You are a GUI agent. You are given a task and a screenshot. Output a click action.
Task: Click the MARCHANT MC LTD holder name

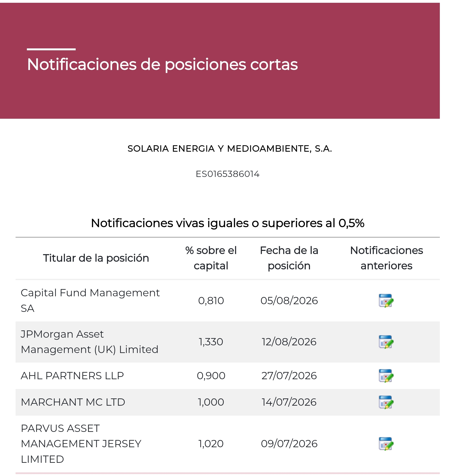point(73,402)
